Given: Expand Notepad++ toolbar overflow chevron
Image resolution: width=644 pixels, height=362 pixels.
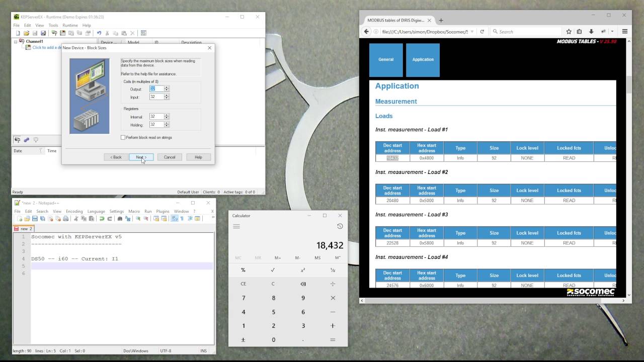Looking at the screenshot, I should pos(213,218).
